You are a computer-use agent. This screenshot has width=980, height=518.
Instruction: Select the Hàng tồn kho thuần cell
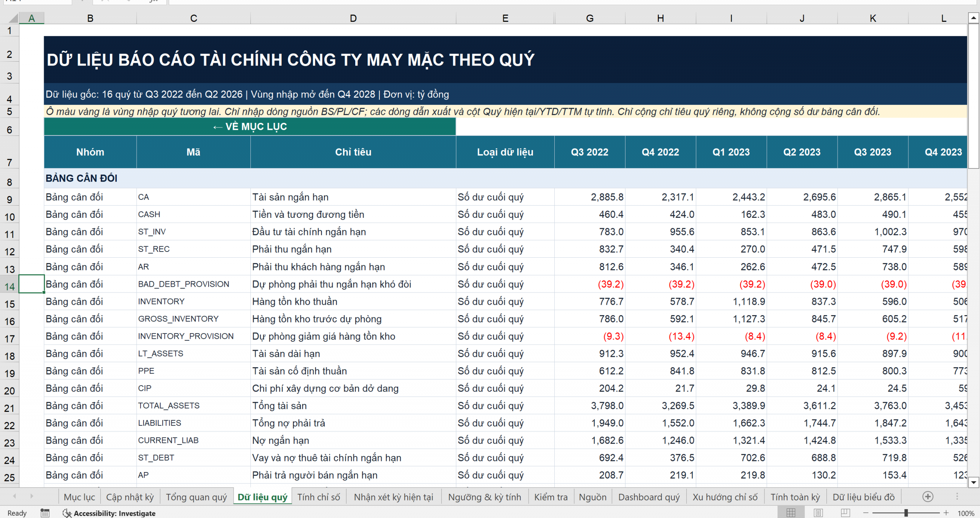click(x=353, y=301)
